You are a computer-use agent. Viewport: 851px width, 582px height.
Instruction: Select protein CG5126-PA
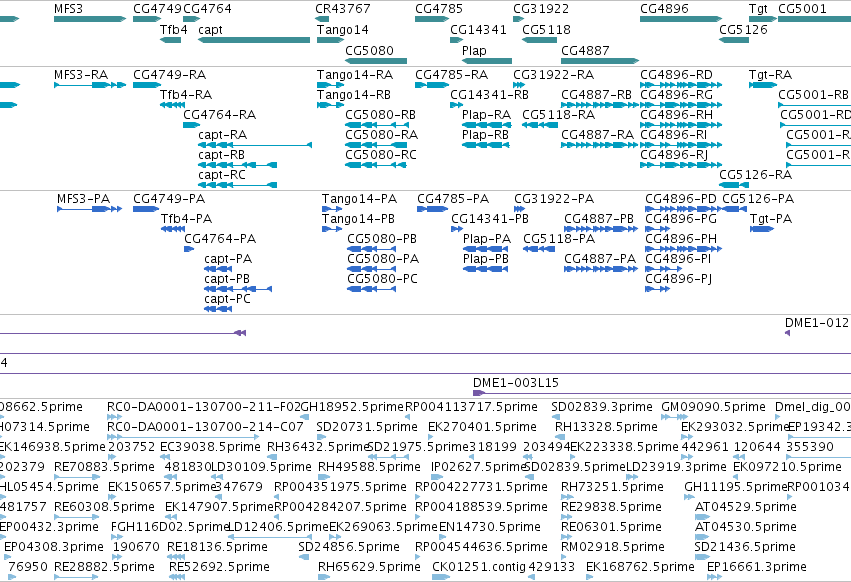click(734, 209)
